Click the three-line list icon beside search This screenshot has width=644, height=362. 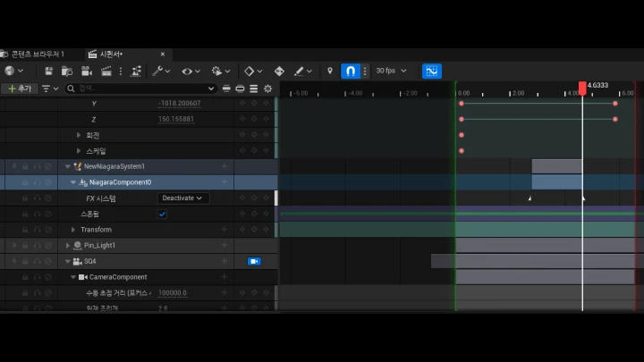coord(254,88)
